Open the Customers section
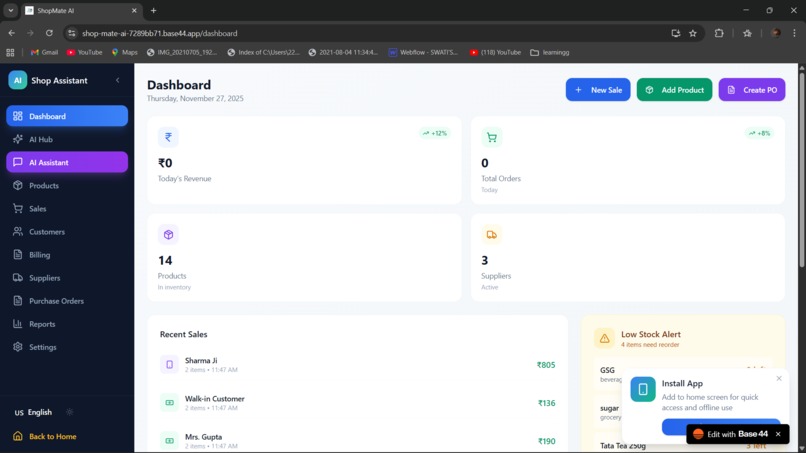This screenshot has height=453, width=806. (67, 232)
